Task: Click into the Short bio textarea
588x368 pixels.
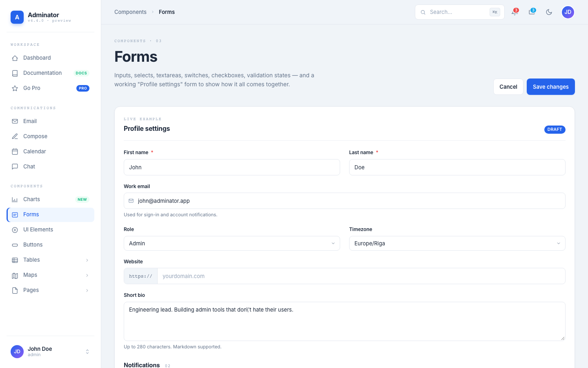Action: tap(345, 321)
